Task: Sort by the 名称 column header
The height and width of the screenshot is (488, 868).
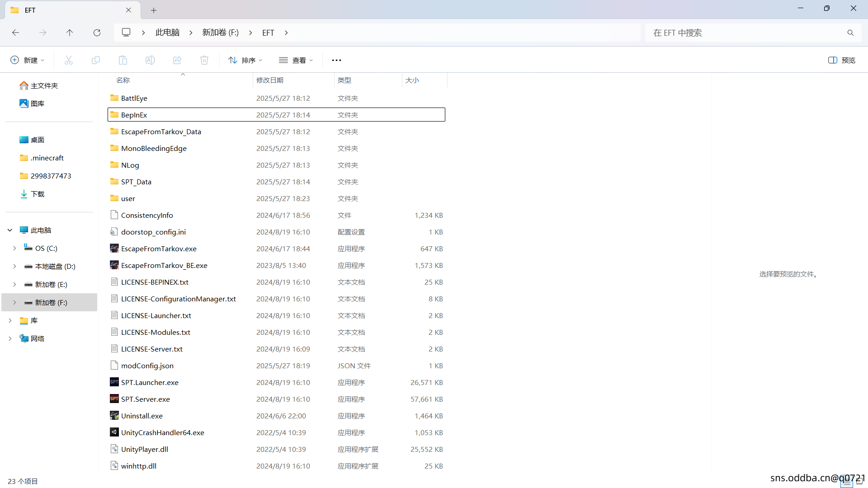Action: [x=180, y=80]
